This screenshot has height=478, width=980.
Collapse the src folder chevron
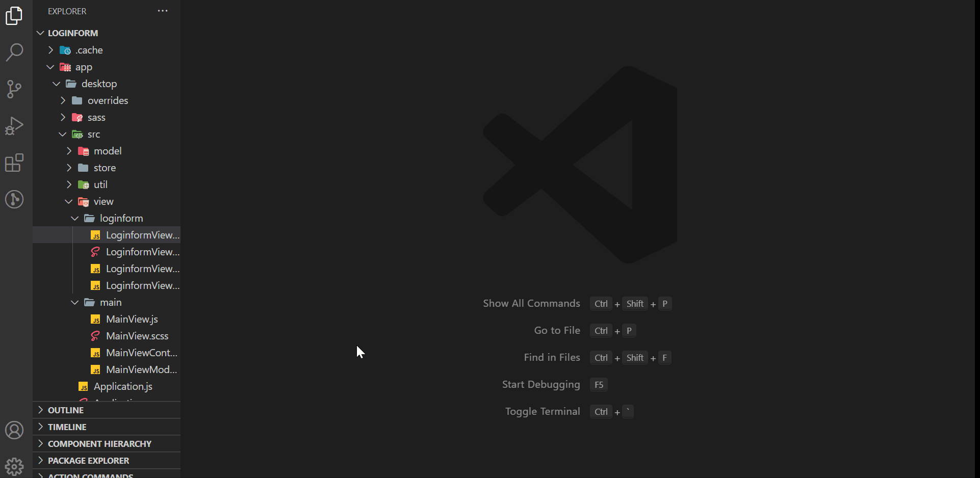(63, 134)
